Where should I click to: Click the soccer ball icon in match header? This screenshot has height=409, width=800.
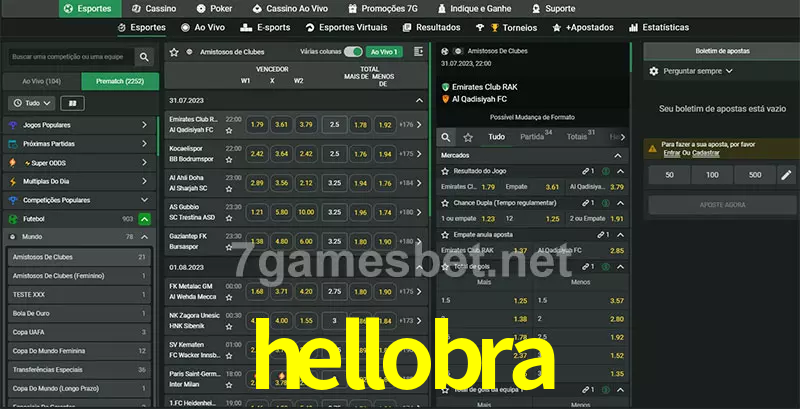pos(445,52)
